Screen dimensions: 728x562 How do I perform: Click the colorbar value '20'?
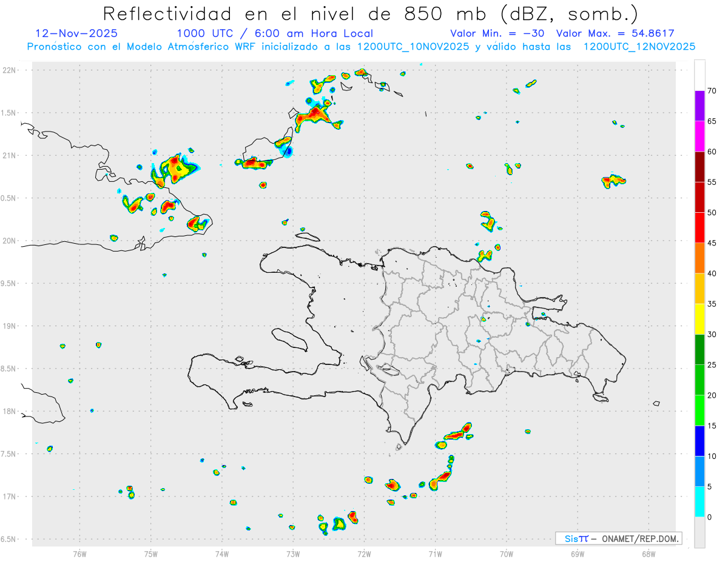(712, 395)
